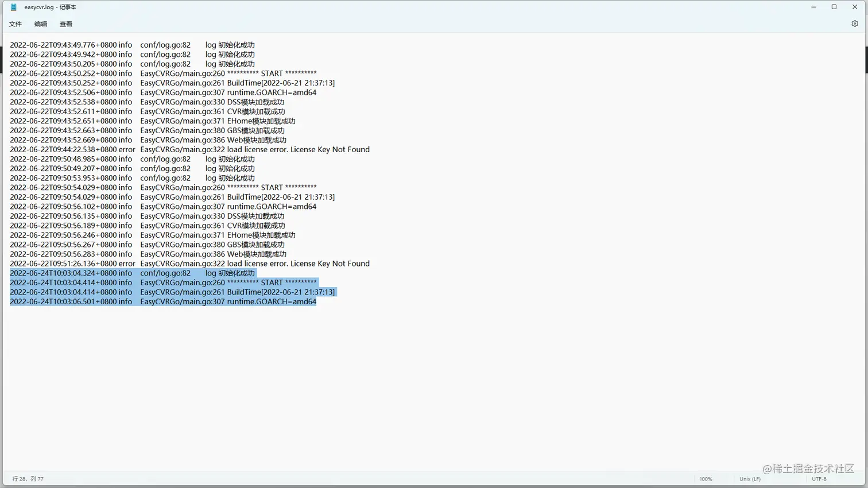Click the 09:44:22.538 license error line
This screenshot has height=488, width=868.
189,149
